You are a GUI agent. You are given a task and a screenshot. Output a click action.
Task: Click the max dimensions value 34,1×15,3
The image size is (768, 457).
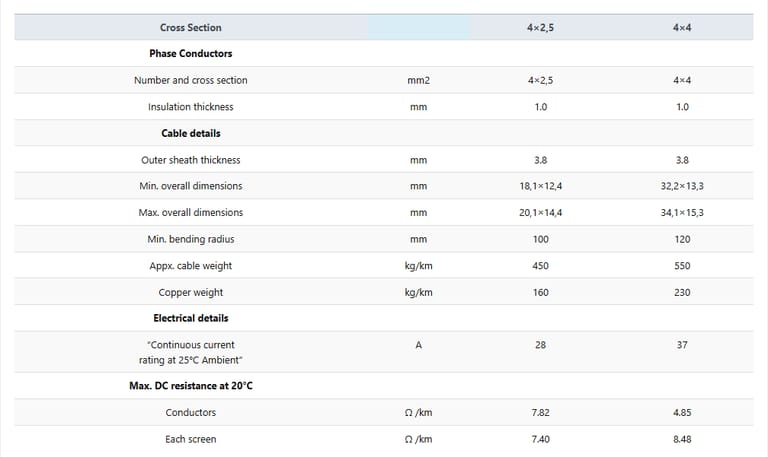[682, 213]
